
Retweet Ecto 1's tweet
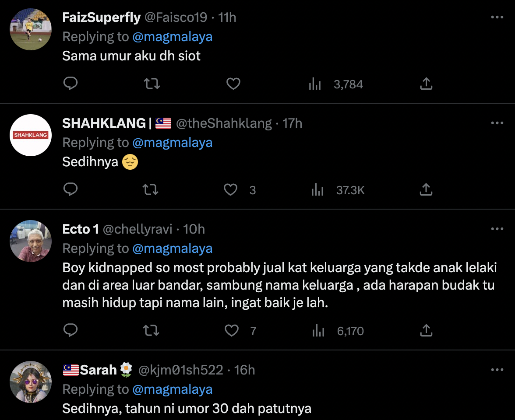tap(152, 330)
